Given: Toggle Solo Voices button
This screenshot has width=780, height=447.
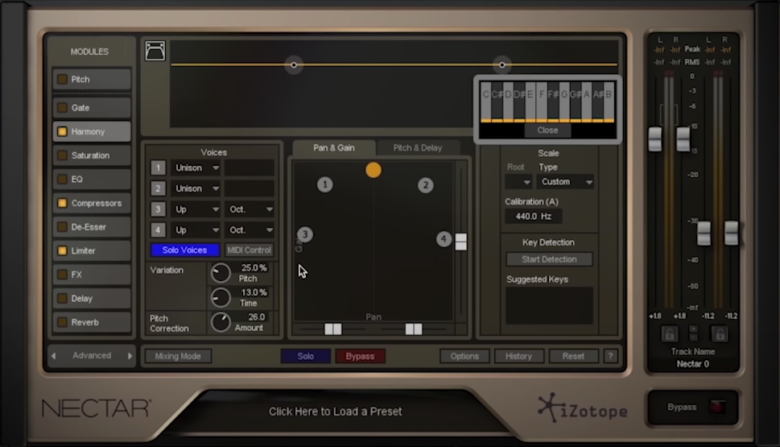Looking at the screenshot, I should coord(185,250).
